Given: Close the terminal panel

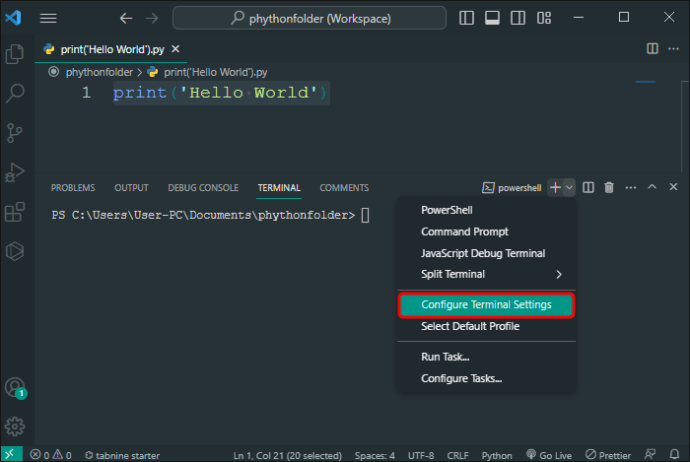Looking at the screenshot, I should pos(673,187).
